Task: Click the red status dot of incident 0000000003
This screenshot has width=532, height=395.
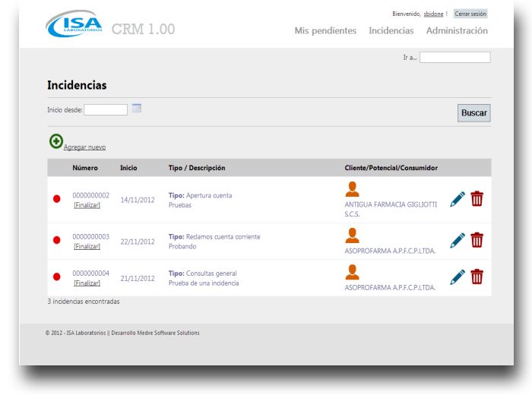Action: pyautogui.click(x=56, y=240)
